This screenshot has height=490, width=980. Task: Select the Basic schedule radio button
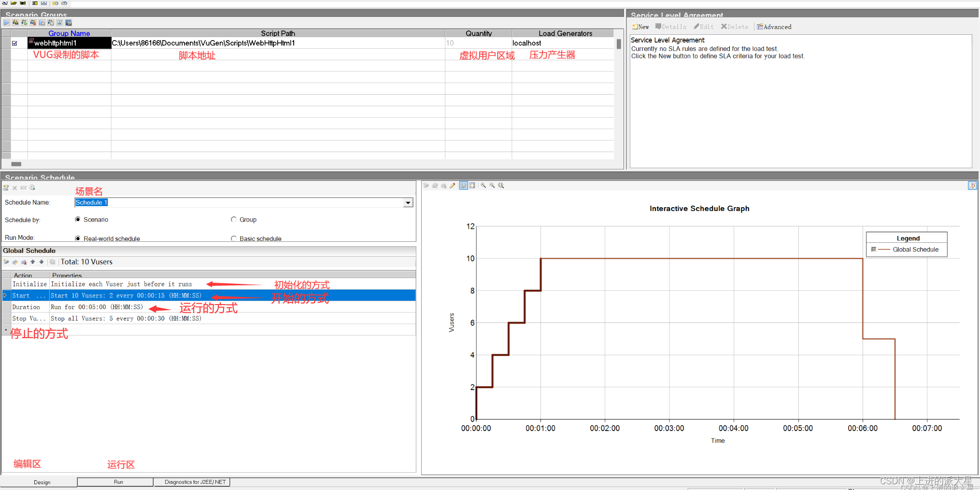234,238
